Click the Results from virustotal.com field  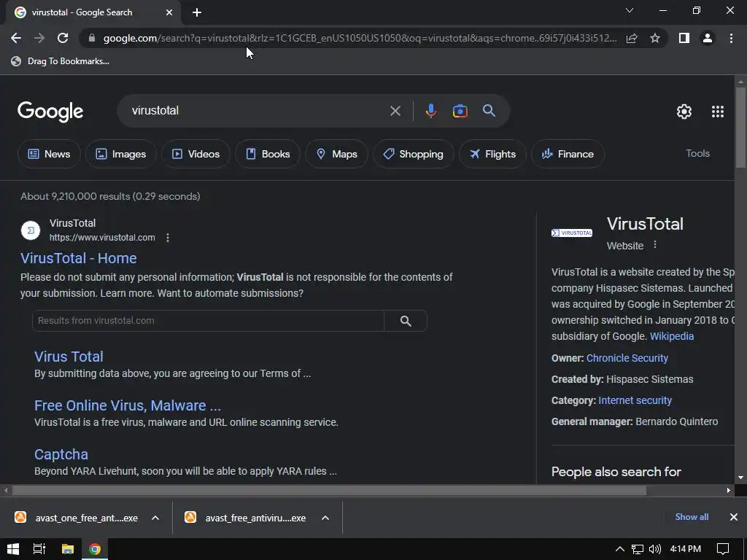[208, 321]
